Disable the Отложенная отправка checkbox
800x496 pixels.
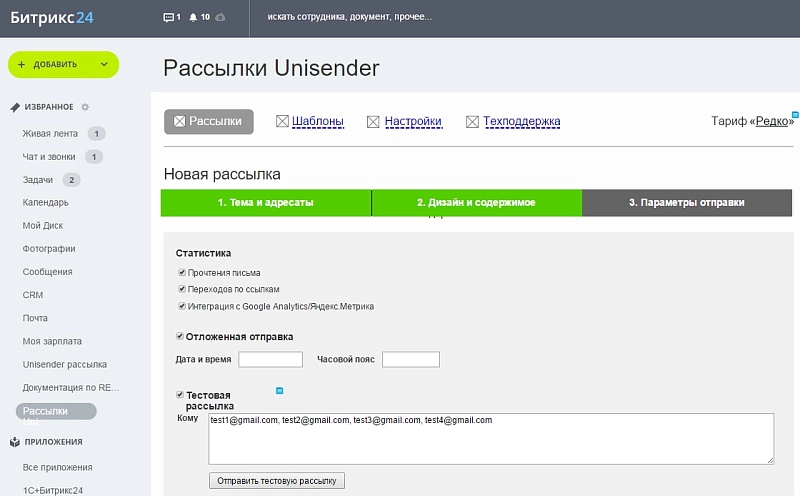click(x=180, y=336)
